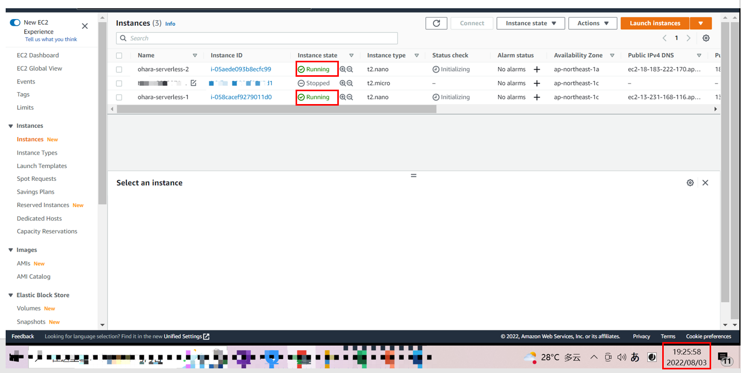The width and height of the screenshot is (741, 373).
Task: Check the box for ohara-serverless-2
Action: pyautogui.click(x=119, y=69)
